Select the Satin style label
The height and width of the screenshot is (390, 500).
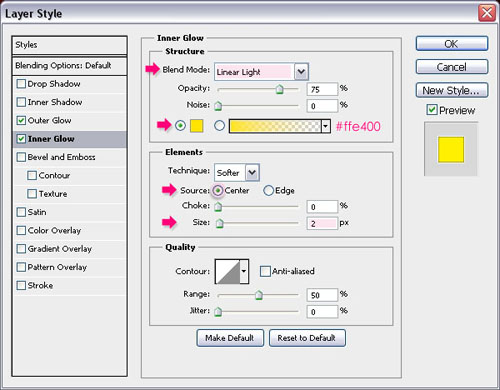click(x=37, y=212)
